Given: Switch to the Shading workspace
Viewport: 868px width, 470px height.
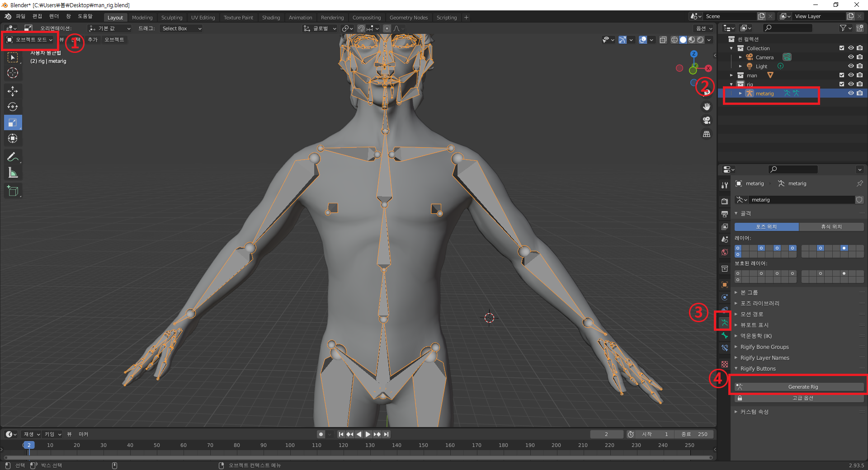Looking at the screenshot, I should [x=271, y=18].
